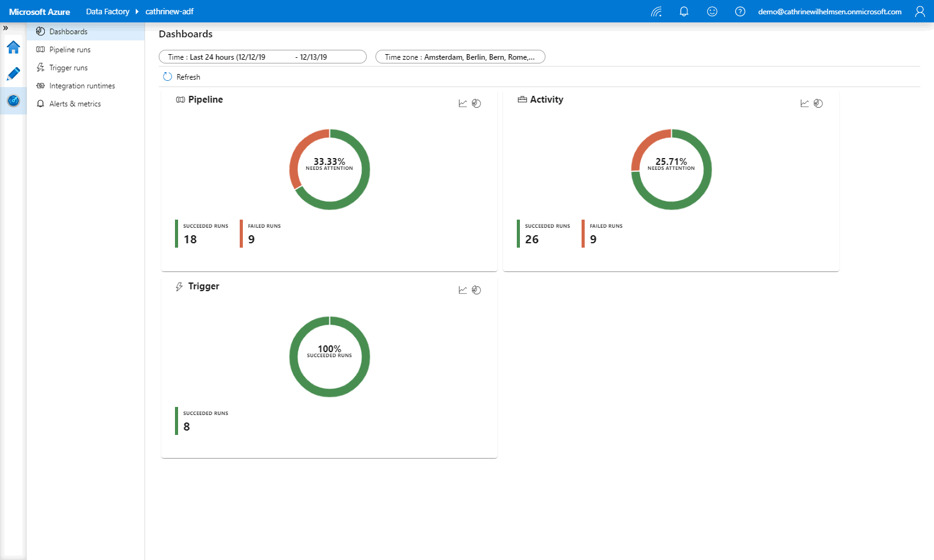Click the Refresh button

[182, 77]
